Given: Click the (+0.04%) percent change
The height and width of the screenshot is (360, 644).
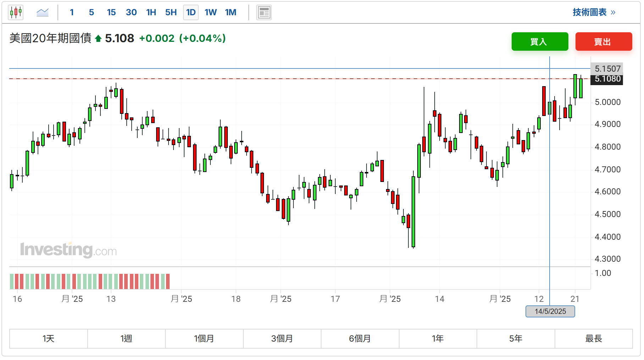Looking at the screenshot, I should 203,38.
